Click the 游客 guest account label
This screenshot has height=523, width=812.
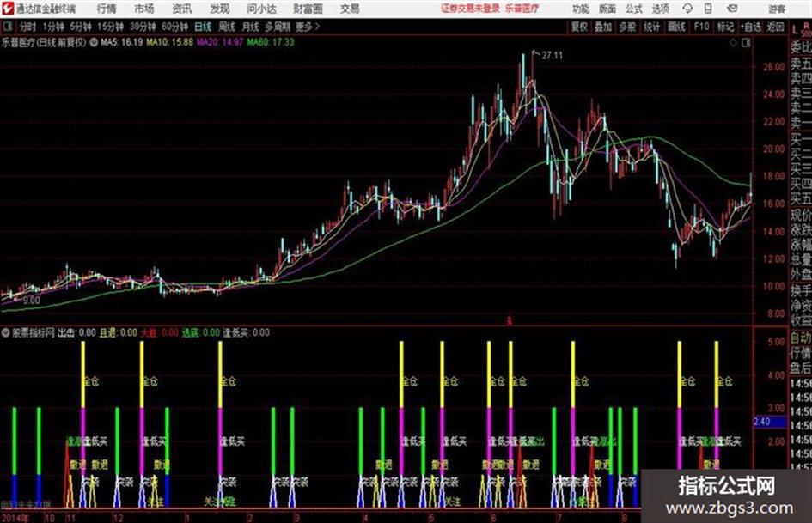pos(776,9)
